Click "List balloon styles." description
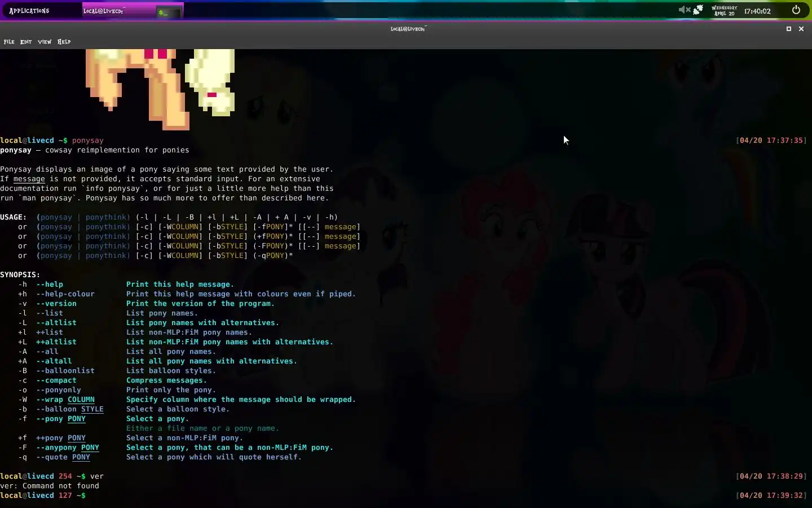 (171, 371)
